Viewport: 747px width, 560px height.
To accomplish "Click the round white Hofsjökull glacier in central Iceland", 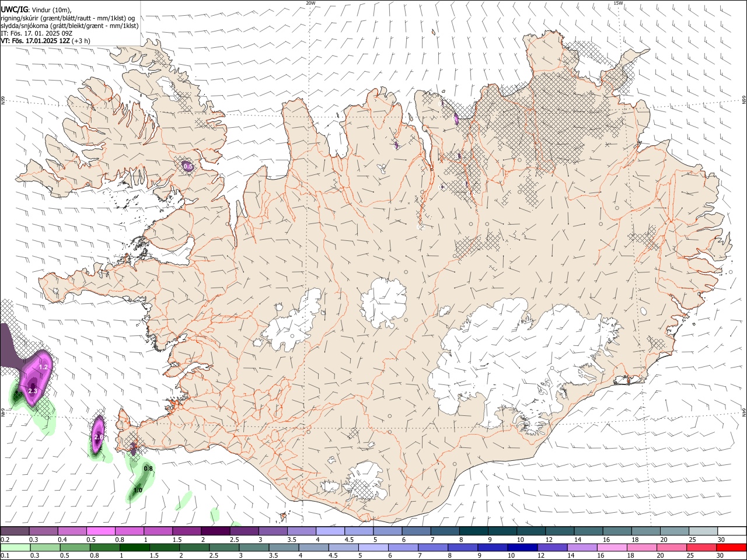I will coord(384,302).
